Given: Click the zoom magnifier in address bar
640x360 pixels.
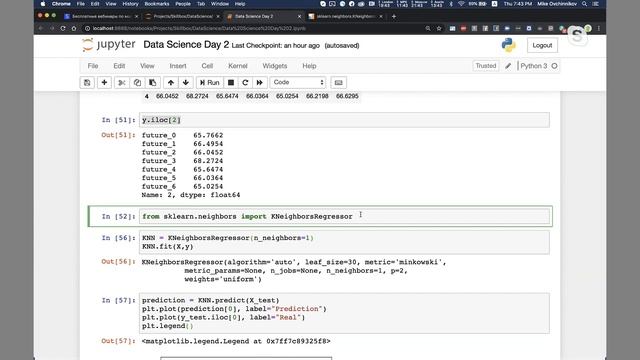Looking at the screenshot, I should (428, 29).
